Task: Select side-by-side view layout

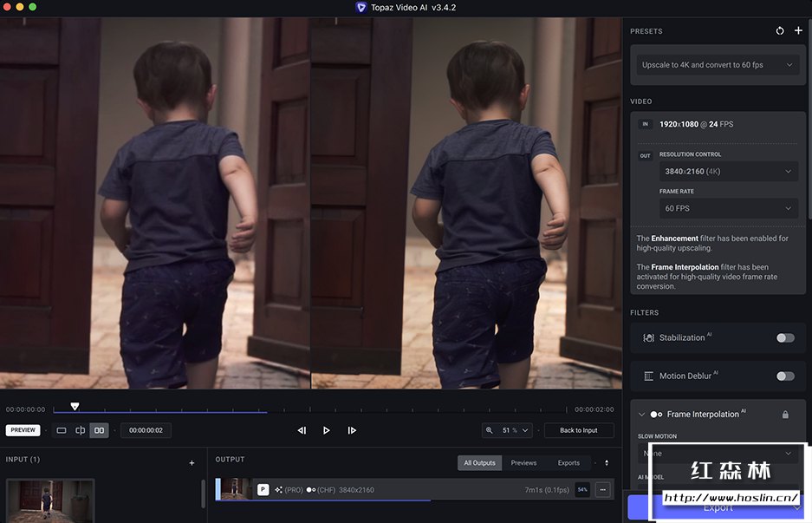Action: (99, 430)
